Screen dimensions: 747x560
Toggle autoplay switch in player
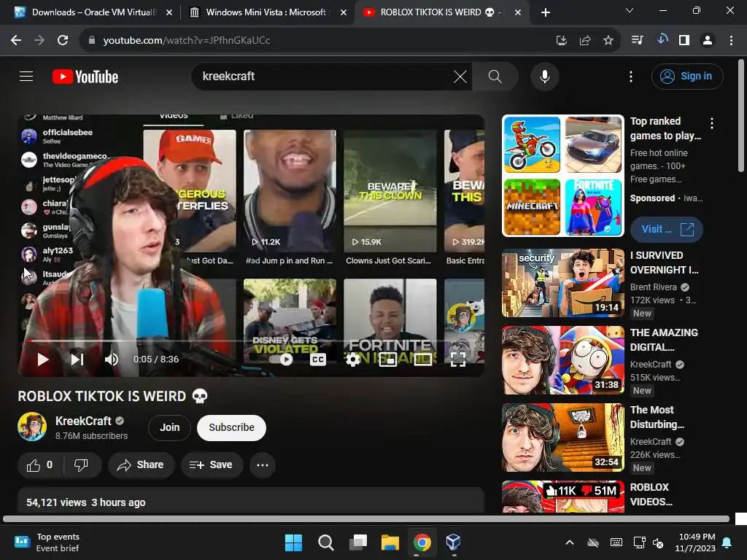pyautogui.click(x=281, y=359)
